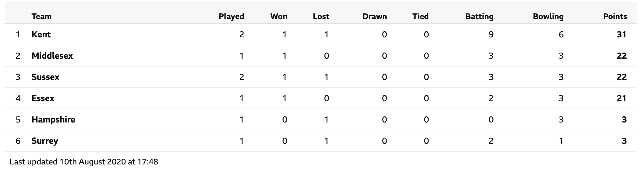Click the Played column header
Screen dimensions: 644x169
(x=232, y=16)
